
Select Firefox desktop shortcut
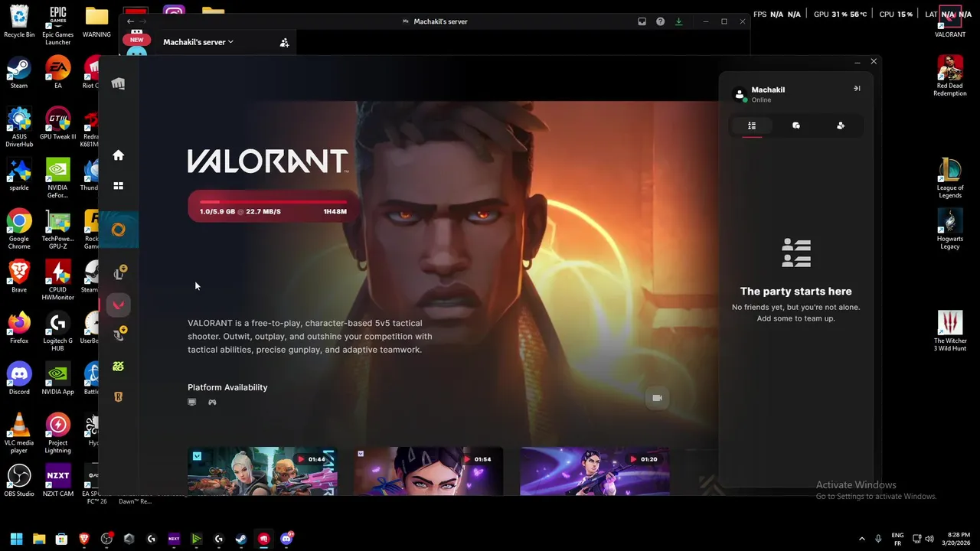pos(19,328)
